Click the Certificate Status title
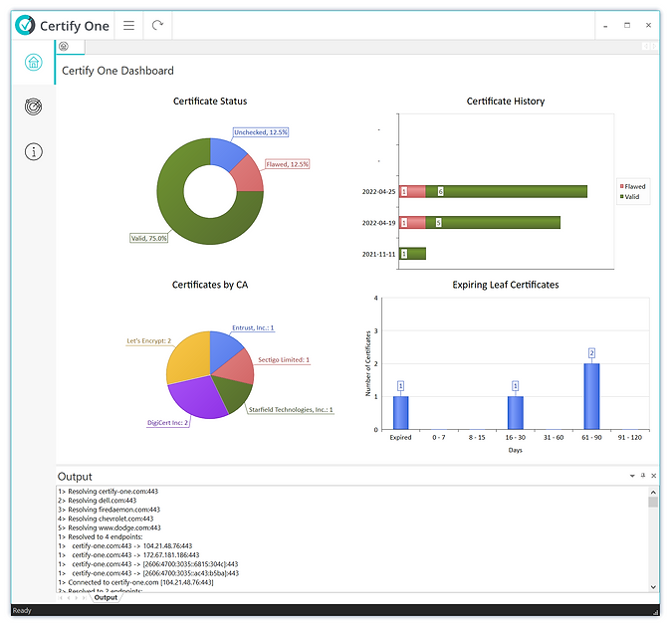 pos(210,102)
